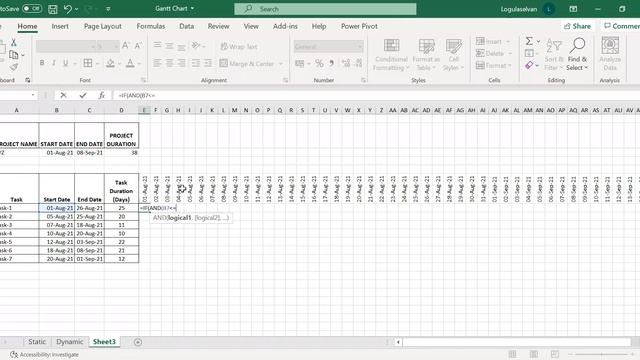Click the Share button

pos(577,26)
